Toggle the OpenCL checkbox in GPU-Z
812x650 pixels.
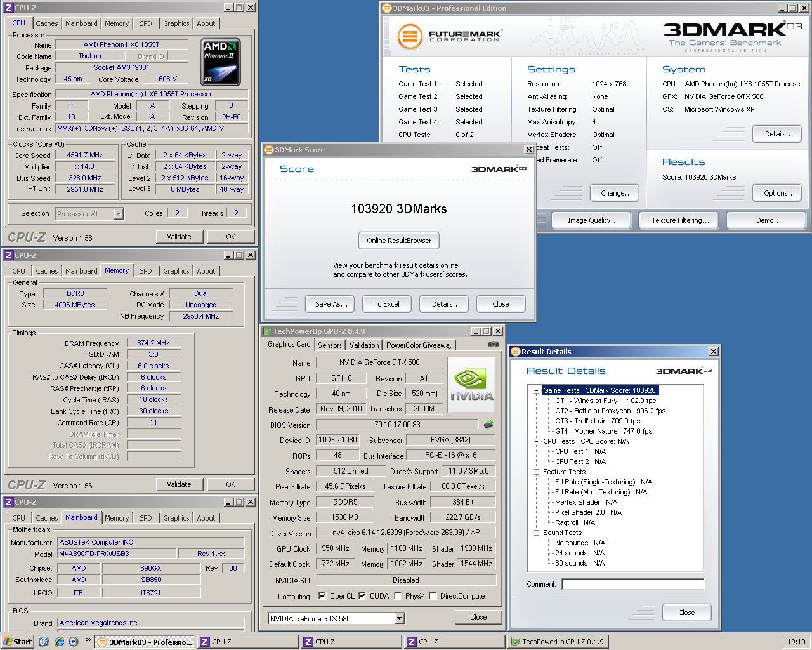pyautogui.click(x=322, y=596)
